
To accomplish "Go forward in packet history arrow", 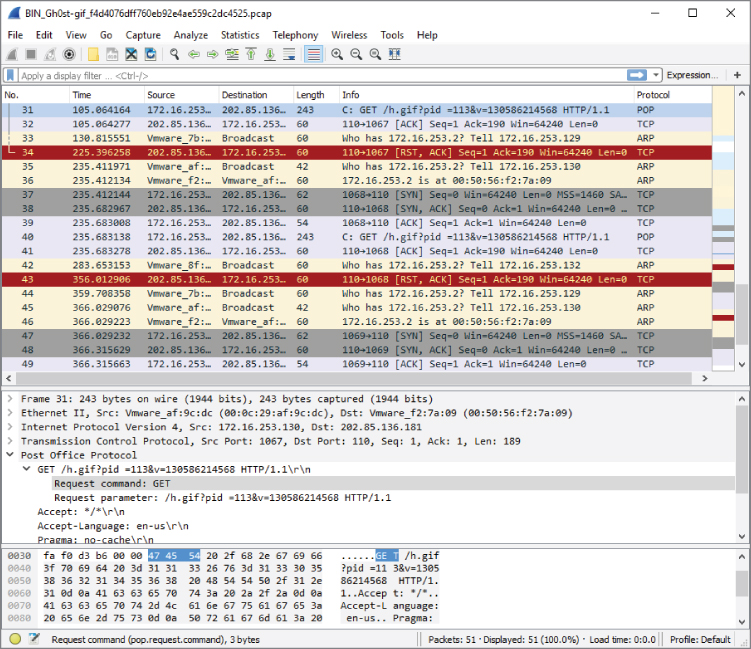I will 213,54.
